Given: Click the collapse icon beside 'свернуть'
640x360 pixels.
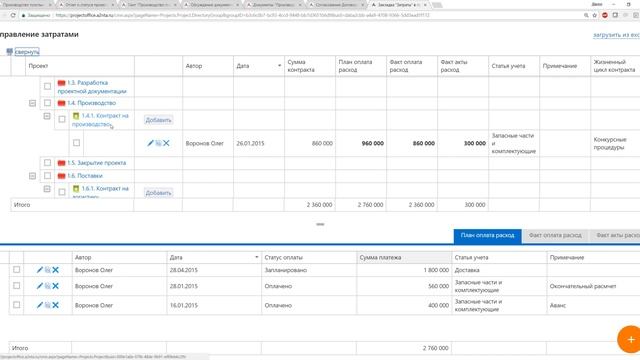Looking at the screenshot, I should (9, 51).
